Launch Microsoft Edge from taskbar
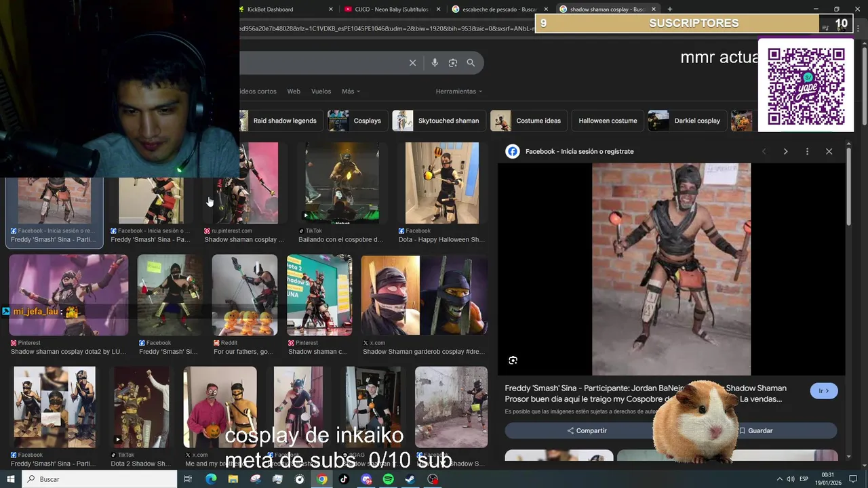The width and height of the screenshot is (868, 488). pos(211,479)
